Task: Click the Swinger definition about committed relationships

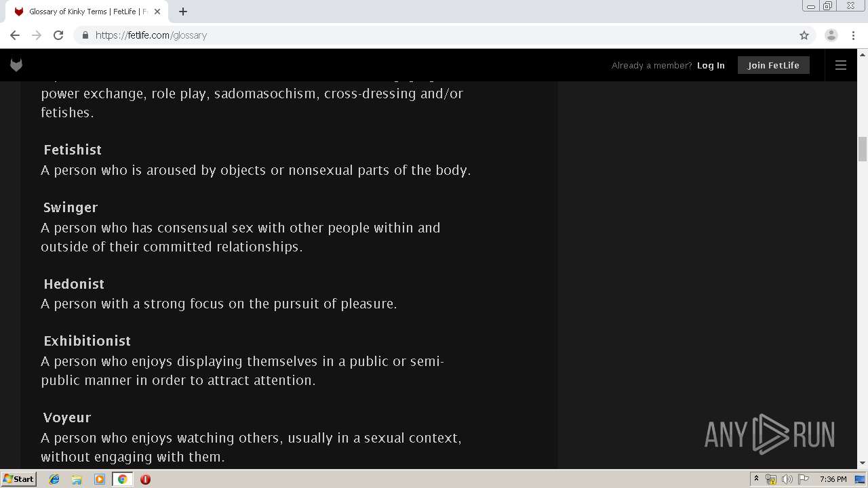Action: tap(241, 237)
